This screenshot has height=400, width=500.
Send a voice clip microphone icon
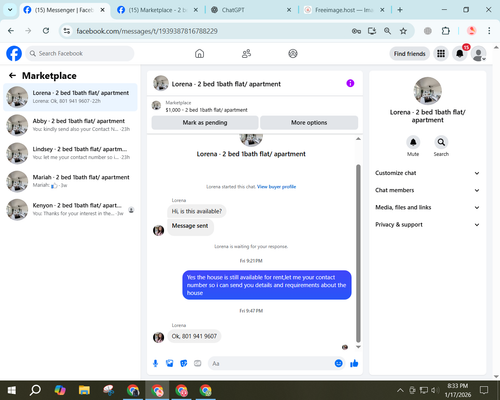coord(155,363)
